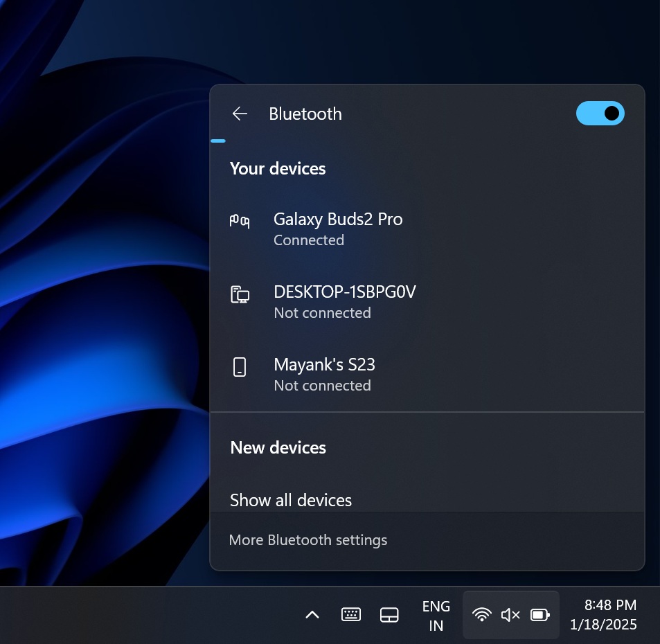660x644 pixels.
Task: Click the touchpad icon in the taskbar
Action: [x=390, y=614]
